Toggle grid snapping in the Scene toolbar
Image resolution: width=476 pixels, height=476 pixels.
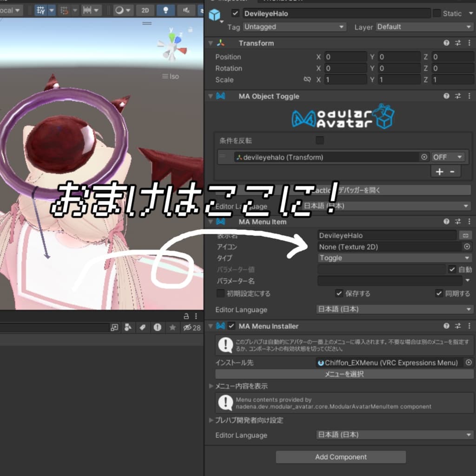tap(65, 10)
